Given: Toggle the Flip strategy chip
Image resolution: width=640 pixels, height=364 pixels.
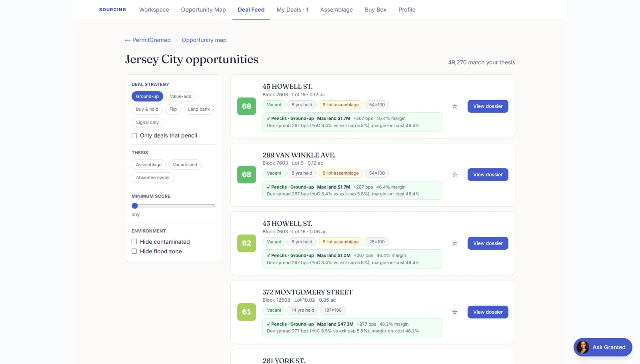Looking at the screenshot, I should 173,109.
